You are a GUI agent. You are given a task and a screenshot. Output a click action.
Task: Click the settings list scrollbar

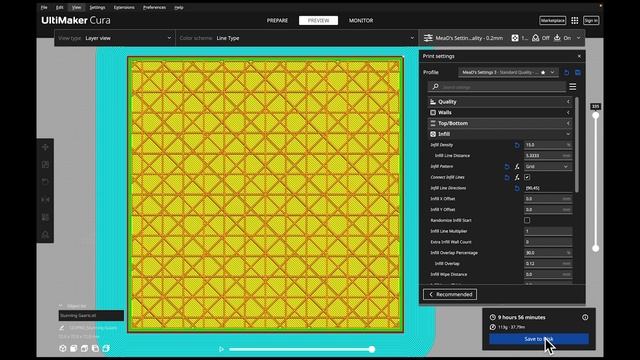(x=577, y=144)
